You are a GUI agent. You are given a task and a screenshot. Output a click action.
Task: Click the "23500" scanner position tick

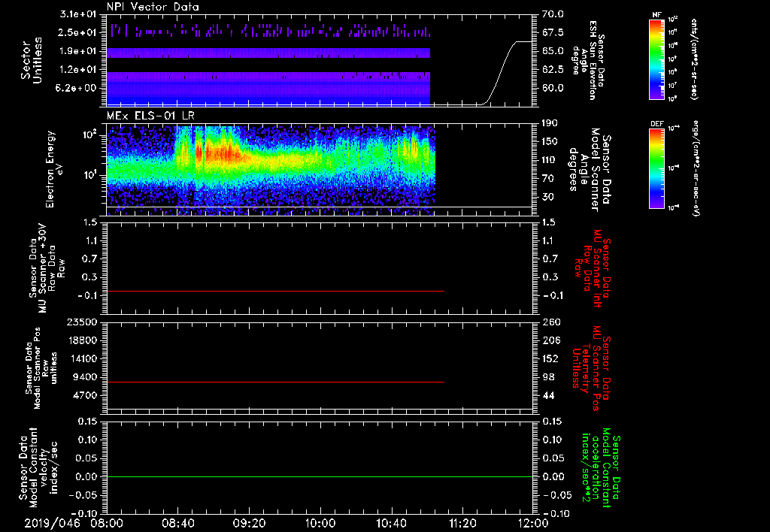(x=81, y=322)
